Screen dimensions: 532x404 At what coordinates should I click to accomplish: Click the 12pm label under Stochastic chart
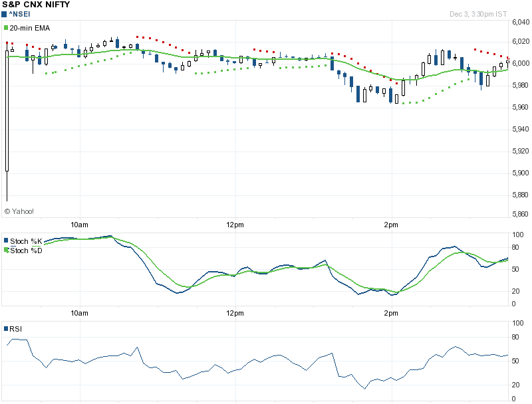click(x=235, y=313)
